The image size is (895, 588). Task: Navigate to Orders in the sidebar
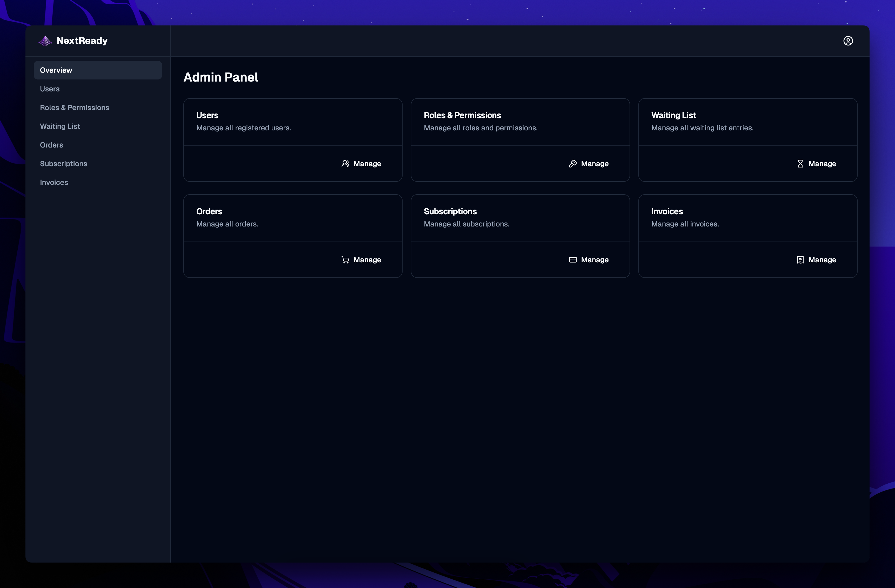tap(98, 145)
